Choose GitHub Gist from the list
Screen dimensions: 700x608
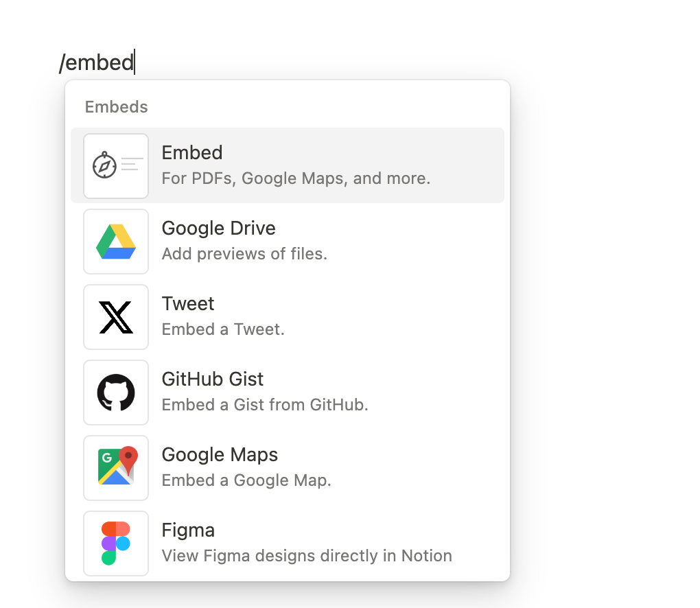(213, 379)
